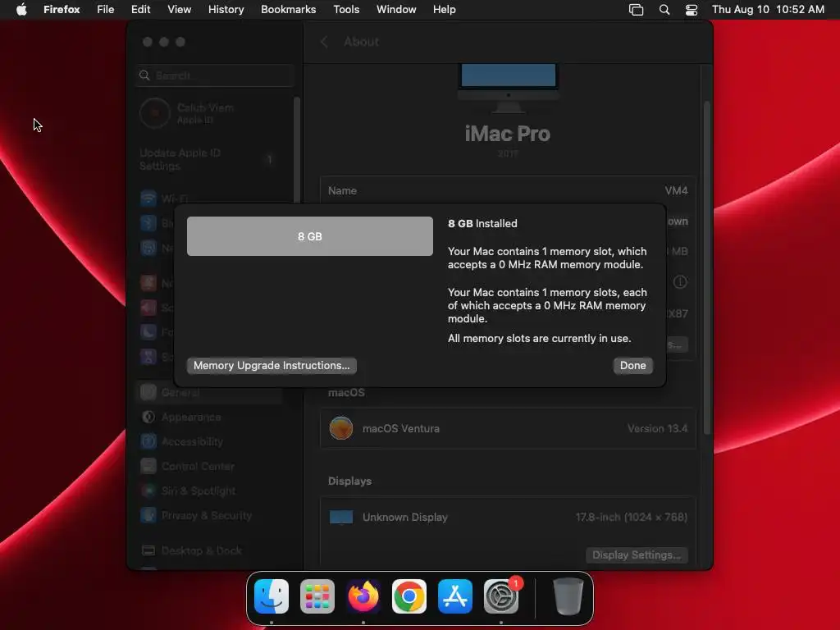Click the Display Settings button

pyautogui.click(x=637, y=555)
